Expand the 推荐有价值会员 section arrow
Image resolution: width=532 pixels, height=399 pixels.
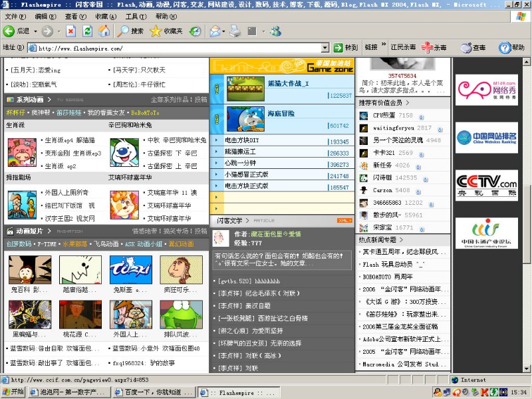click(407, 103)
